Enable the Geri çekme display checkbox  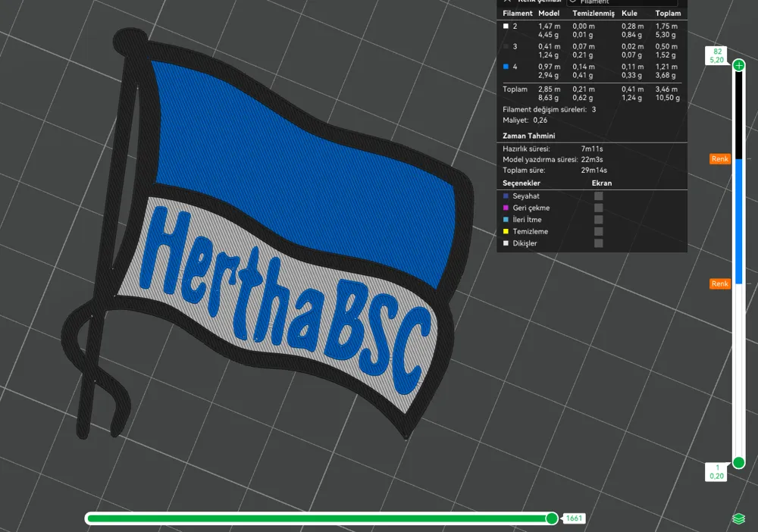coord(599,208)
